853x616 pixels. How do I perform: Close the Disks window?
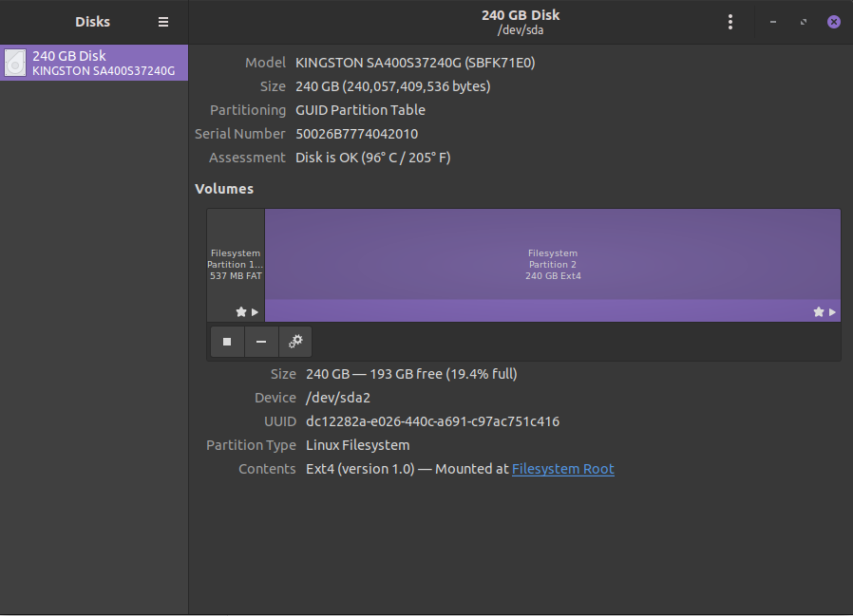(x=833, y=22)
